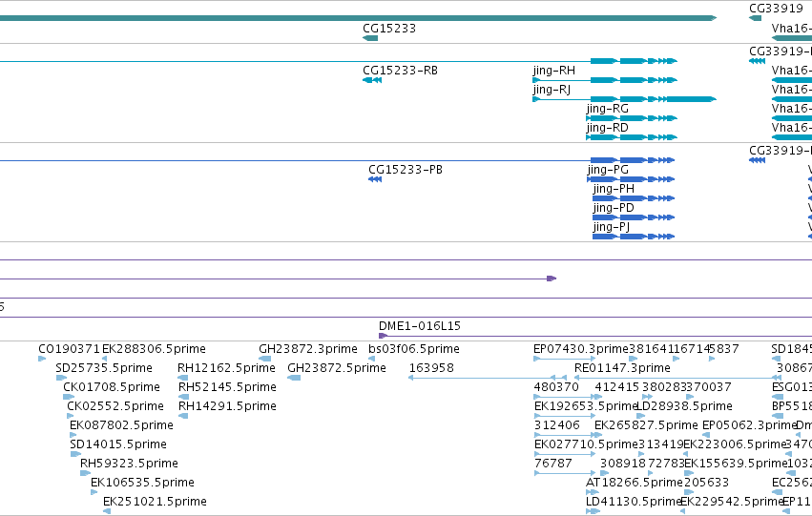Open the GH23872.5prime EST label
This screenshot has width=812, height=516.
(x=337, y=368)
